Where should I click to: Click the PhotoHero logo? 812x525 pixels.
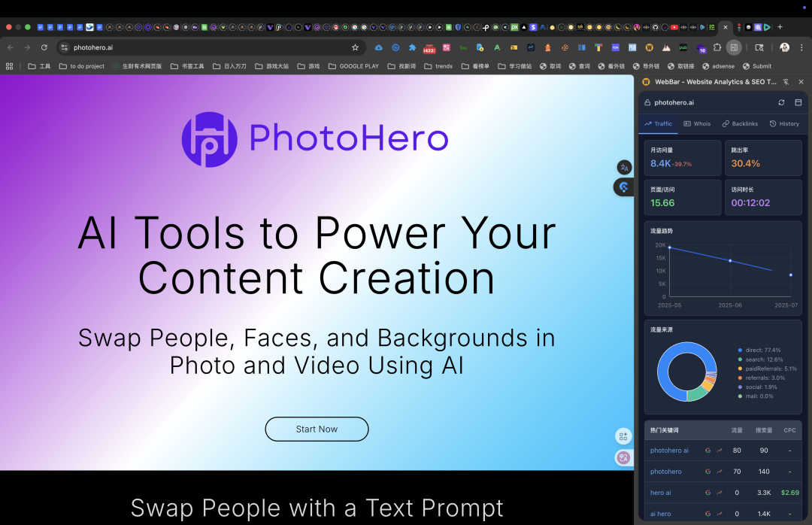pyautogui.click(x=315, y=139)
